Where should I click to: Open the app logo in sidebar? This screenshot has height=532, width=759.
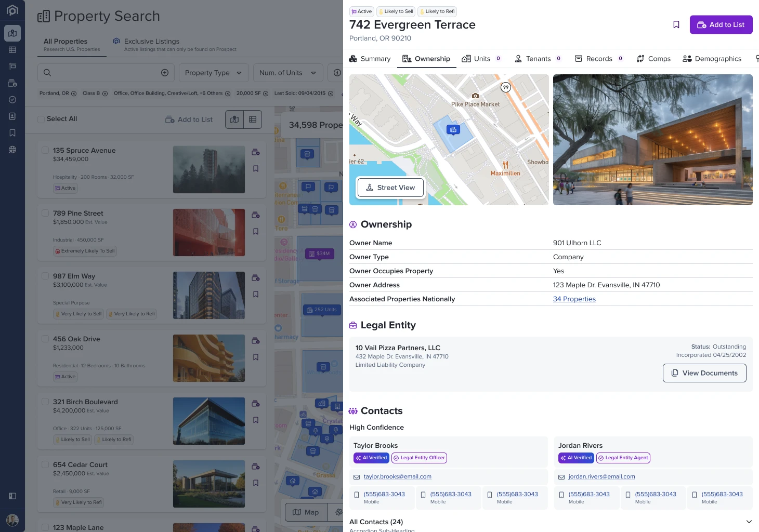click(12, 10)
